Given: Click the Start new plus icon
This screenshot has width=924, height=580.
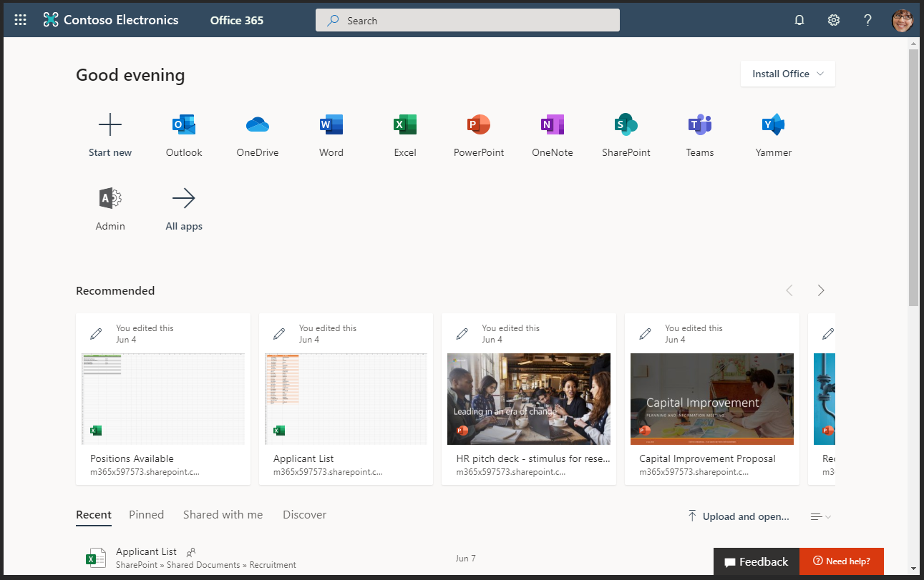Looking at the screenshot, I should pos(110,125).
